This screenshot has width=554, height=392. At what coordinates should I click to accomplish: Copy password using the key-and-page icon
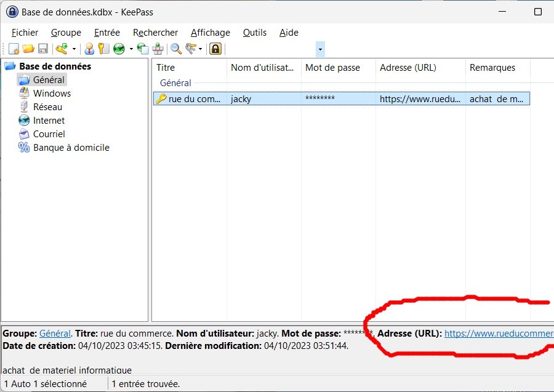point(104,49)
